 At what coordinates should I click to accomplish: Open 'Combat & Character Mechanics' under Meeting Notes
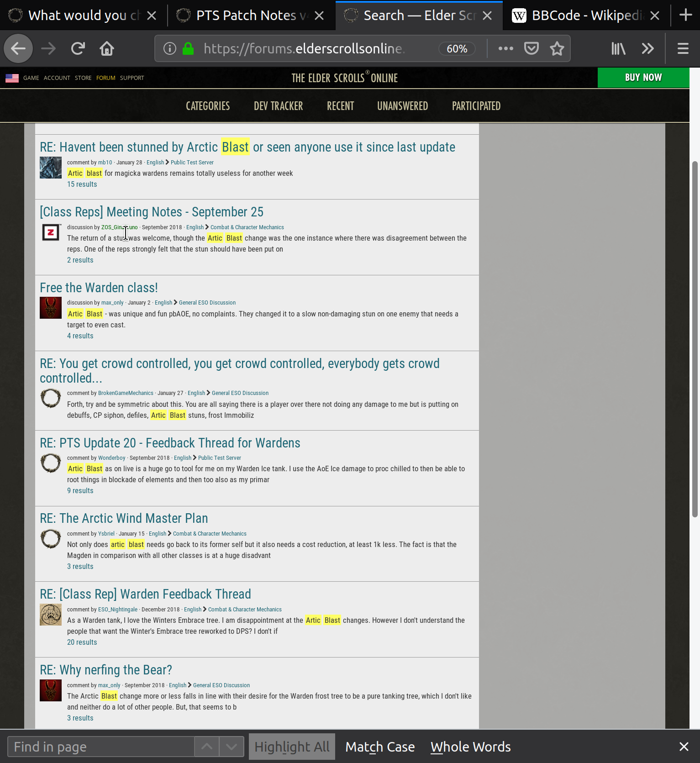click(x=247, y=227)
